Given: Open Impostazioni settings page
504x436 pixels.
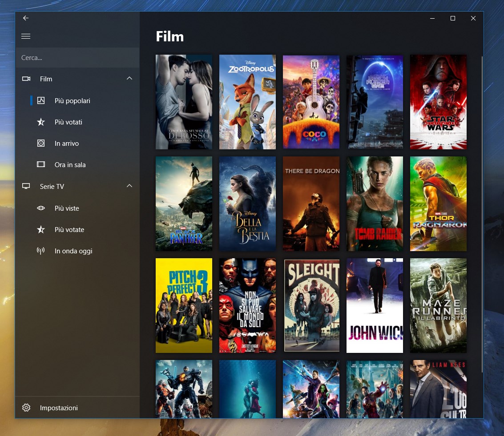Looking at the screenshot, I should point(77,408).
